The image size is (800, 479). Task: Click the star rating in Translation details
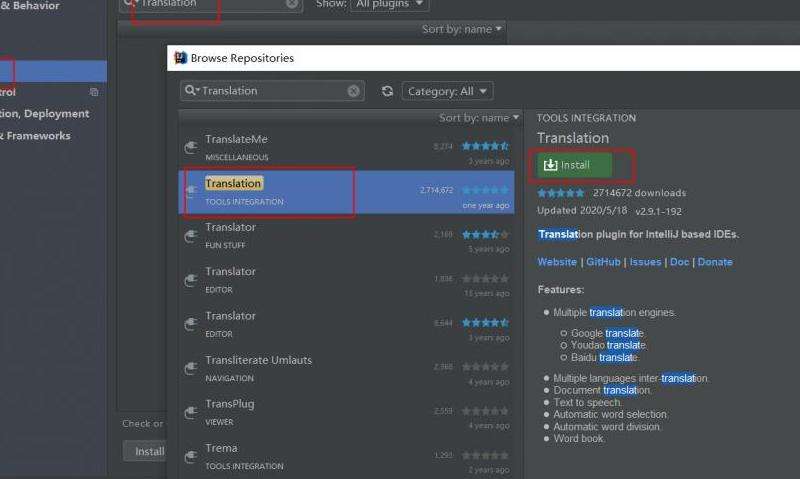[561, 193]
